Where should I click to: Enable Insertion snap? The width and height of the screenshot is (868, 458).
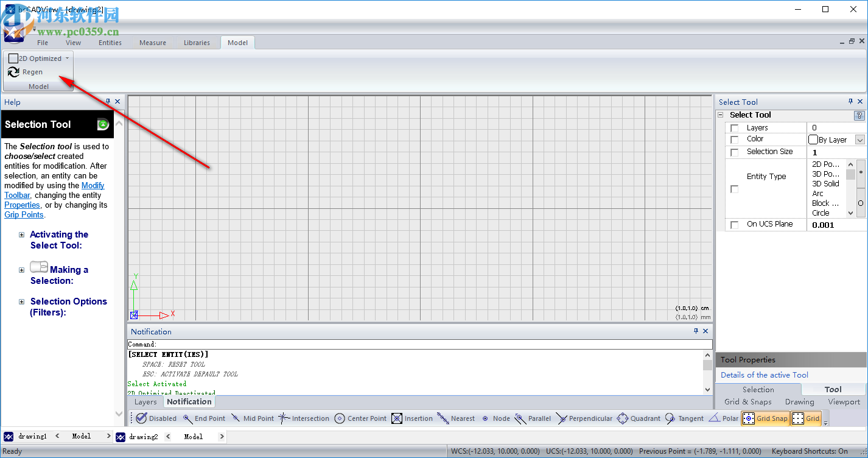coord(412,418)
